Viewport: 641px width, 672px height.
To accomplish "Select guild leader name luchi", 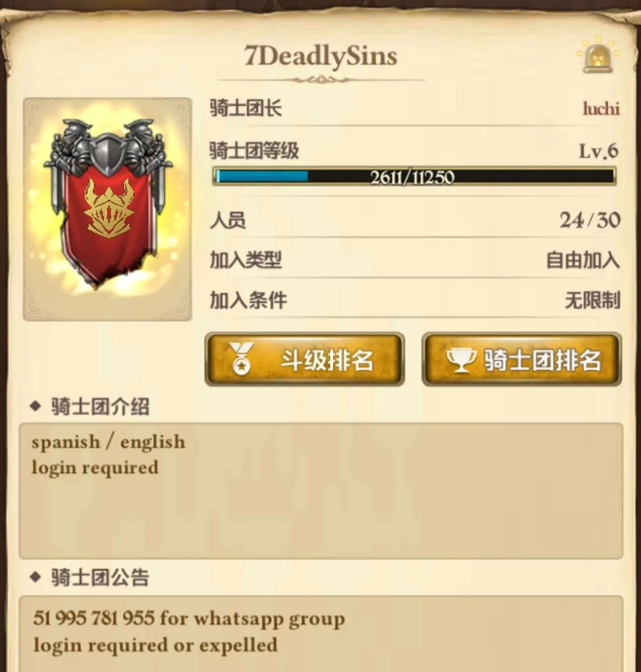I will (601, 108).
